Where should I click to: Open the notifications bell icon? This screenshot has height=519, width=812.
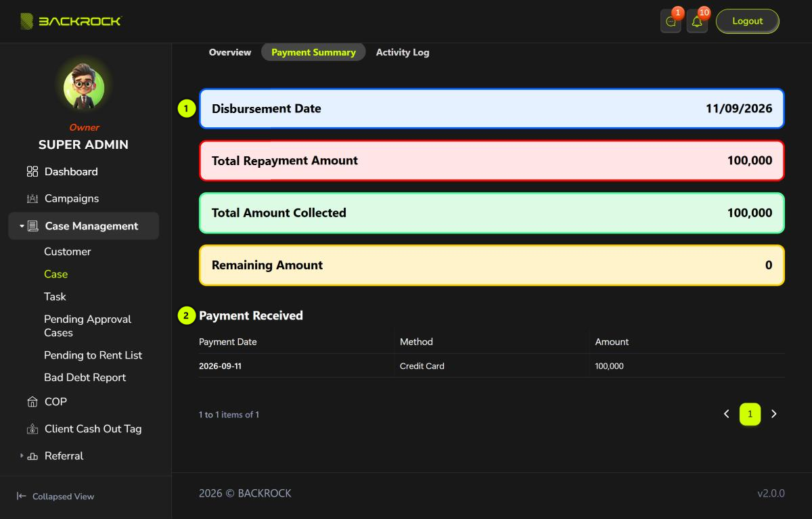click(x=697, y=22)
